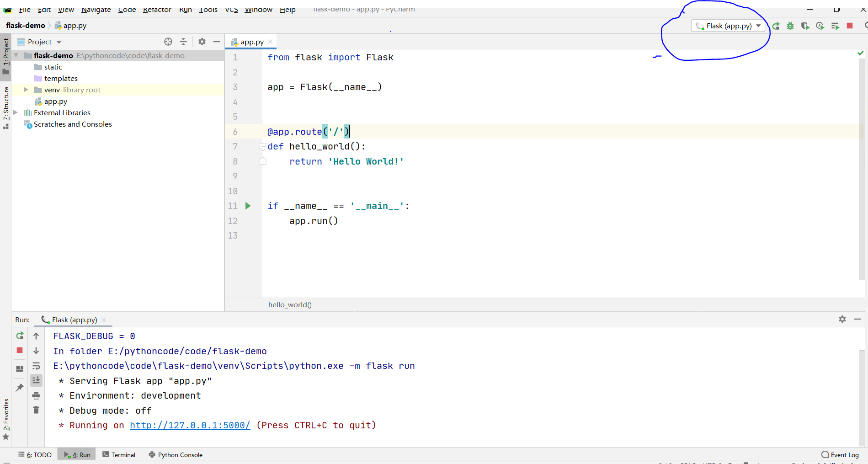Select app.py in the project tree
Viewport: 868px width, 464px height.
(51, 101)
